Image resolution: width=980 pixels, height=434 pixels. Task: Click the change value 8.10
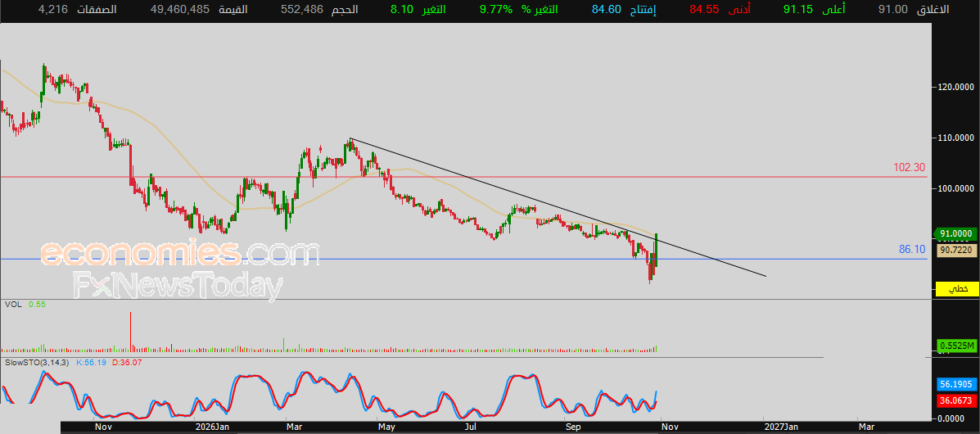tap(402, 9)
